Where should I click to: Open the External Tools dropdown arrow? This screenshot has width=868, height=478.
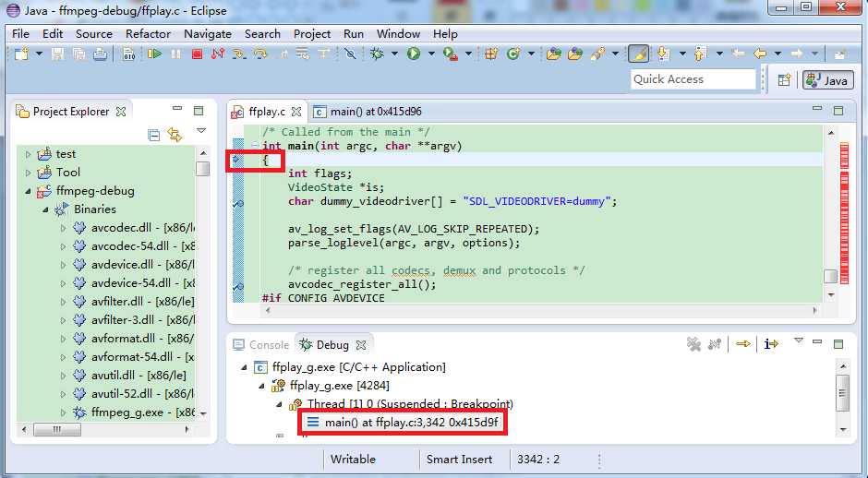pyautogui.click(x=468, y=54)
